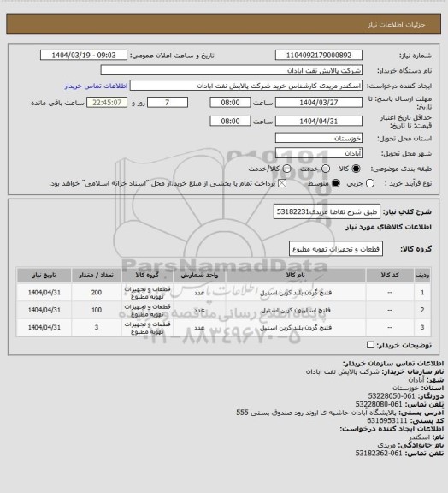
Task: Click the announcement date field 1404/03/19 - 09:03
Action: tap(84, 56)
